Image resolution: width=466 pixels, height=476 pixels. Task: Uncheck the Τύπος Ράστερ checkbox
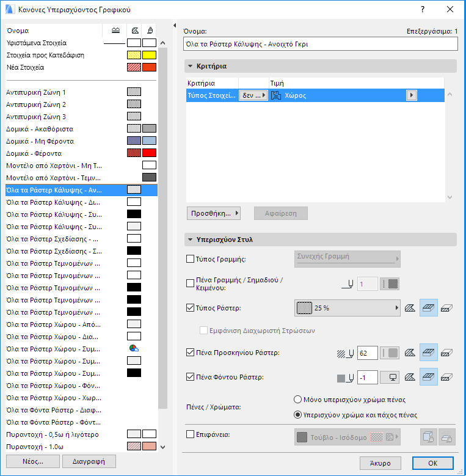coord(190,308)
